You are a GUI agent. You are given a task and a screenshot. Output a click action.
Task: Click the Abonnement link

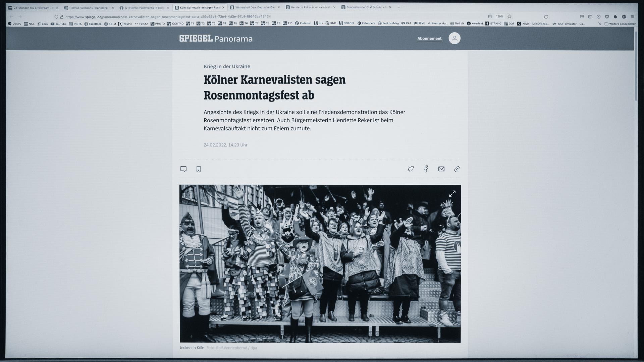[x=429, y=39]
